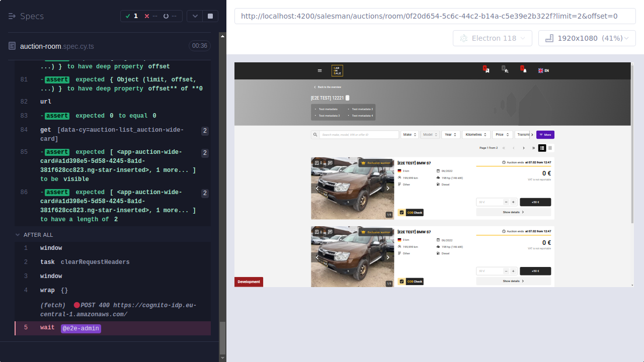The height and width of the screenshot is (362, 644).
Task: Open the hamburger navigation menu
Action: [x=319, y=70]
